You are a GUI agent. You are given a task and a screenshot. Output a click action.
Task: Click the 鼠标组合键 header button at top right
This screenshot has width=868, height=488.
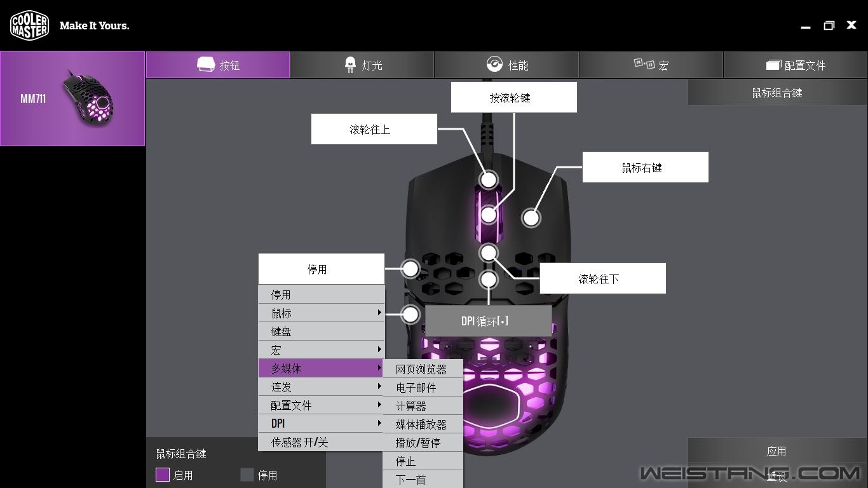[777, 93]
